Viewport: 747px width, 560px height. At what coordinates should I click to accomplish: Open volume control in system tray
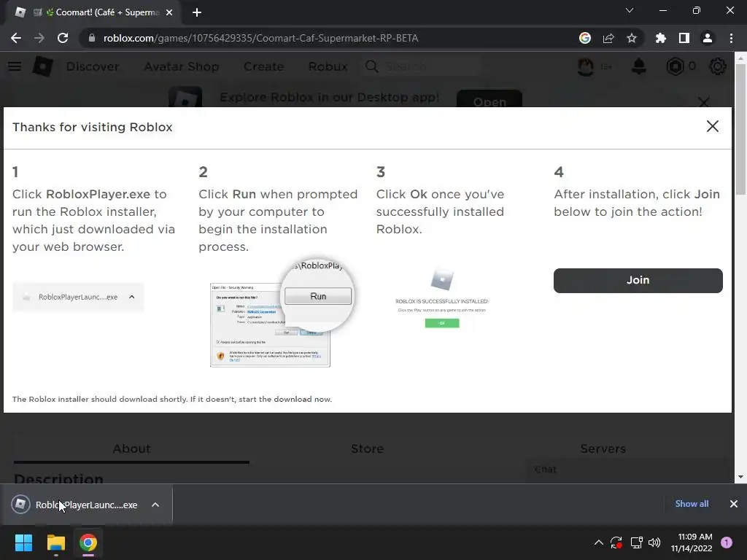tap(654, 542)
